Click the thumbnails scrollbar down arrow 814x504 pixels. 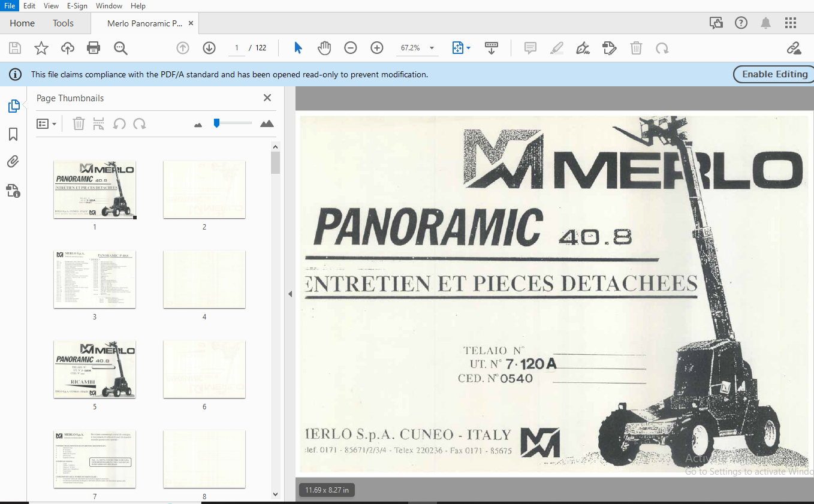click(276, 494)
